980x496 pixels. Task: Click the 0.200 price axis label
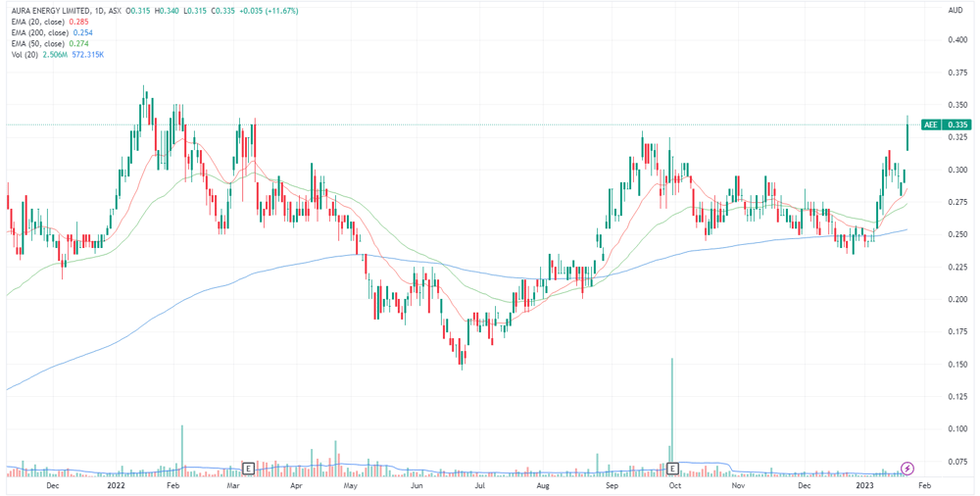(956, 299)
